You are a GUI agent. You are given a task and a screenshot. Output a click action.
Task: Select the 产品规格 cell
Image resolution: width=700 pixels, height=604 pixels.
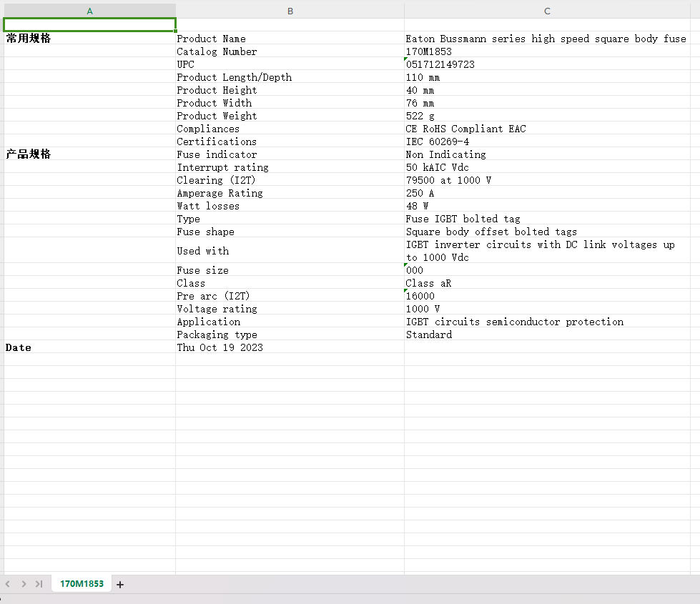click(89, 154)
